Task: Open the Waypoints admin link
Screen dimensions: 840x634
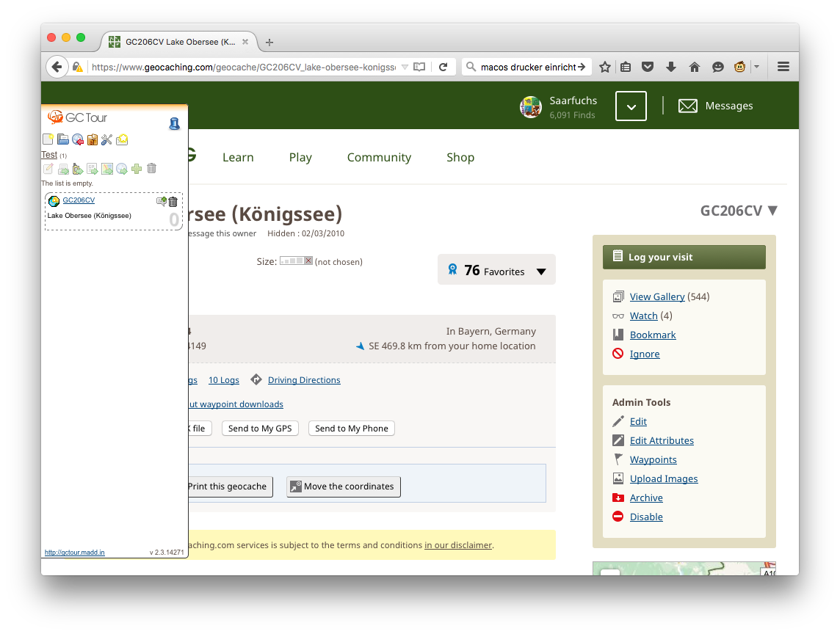Action: pos(653,460)
